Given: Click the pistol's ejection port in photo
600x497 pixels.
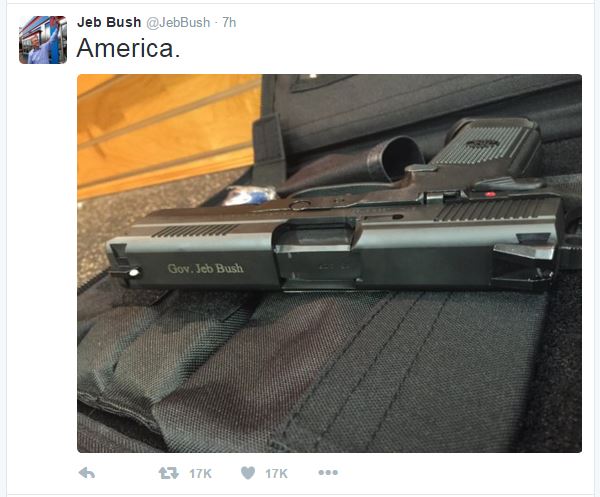Looking at the screenshot, I should pos(317,253).
